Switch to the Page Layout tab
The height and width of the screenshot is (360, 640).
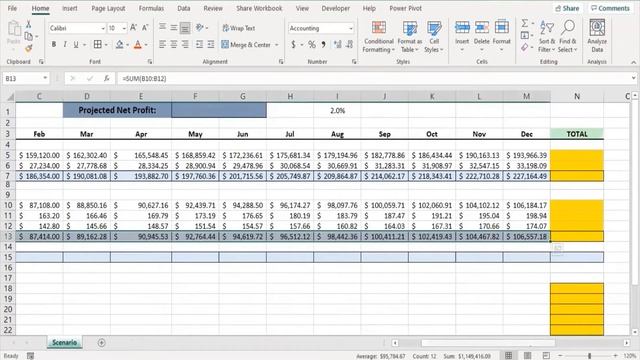pos(108,8)
